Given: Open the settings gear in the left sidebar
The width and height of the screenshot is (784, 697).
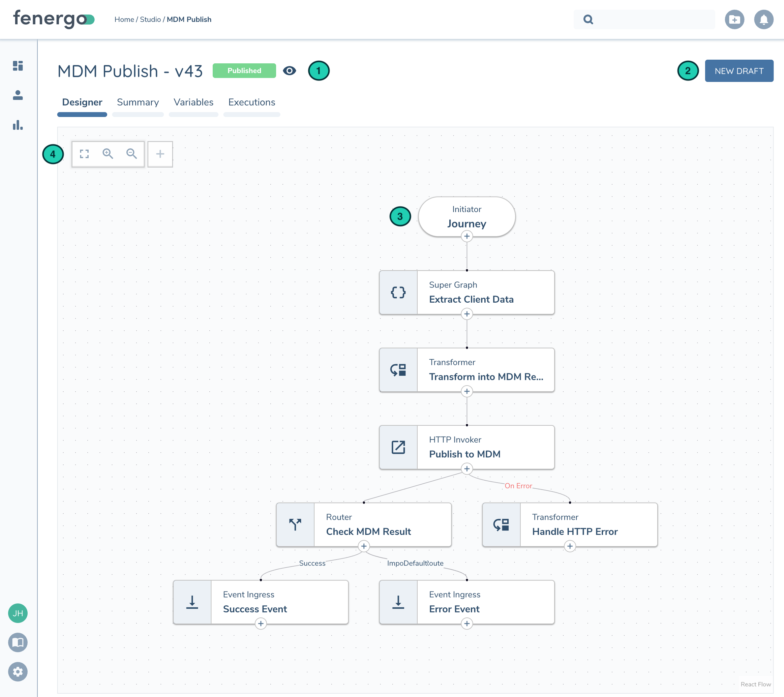Looking at the screenshot, I should [x=17, y=671].
